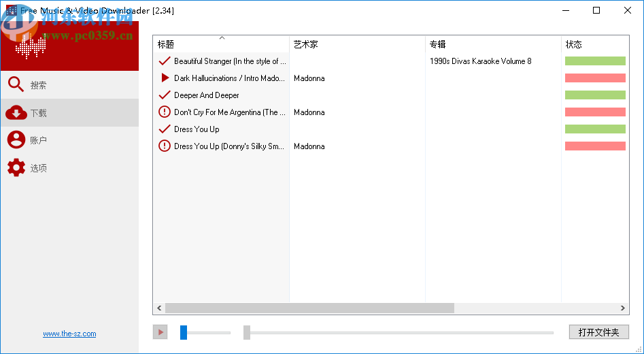644x354 pixels.
Task: Click checkmark icon beside Dress You Up
Action: 165,129
